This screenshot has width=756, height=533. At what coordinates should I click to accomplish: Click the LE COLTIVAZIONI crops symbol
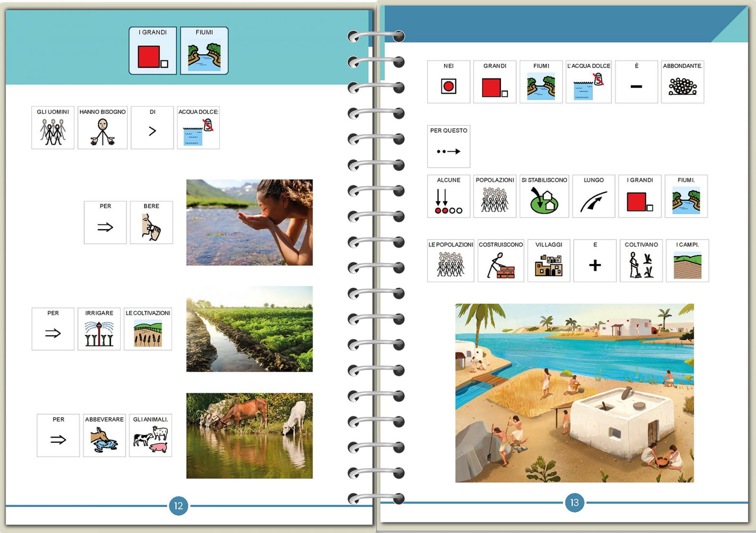(148, 329)
